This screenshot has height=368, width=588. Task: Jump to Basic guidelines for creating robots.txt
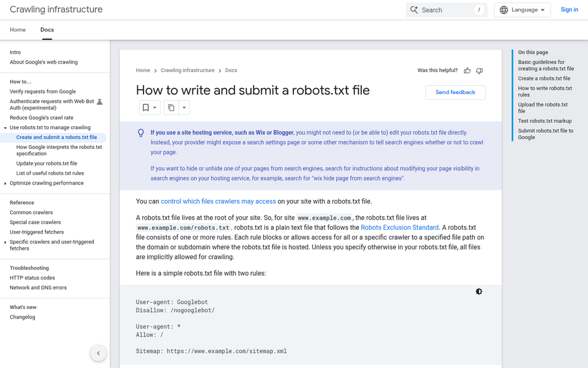tap(546, 66)
